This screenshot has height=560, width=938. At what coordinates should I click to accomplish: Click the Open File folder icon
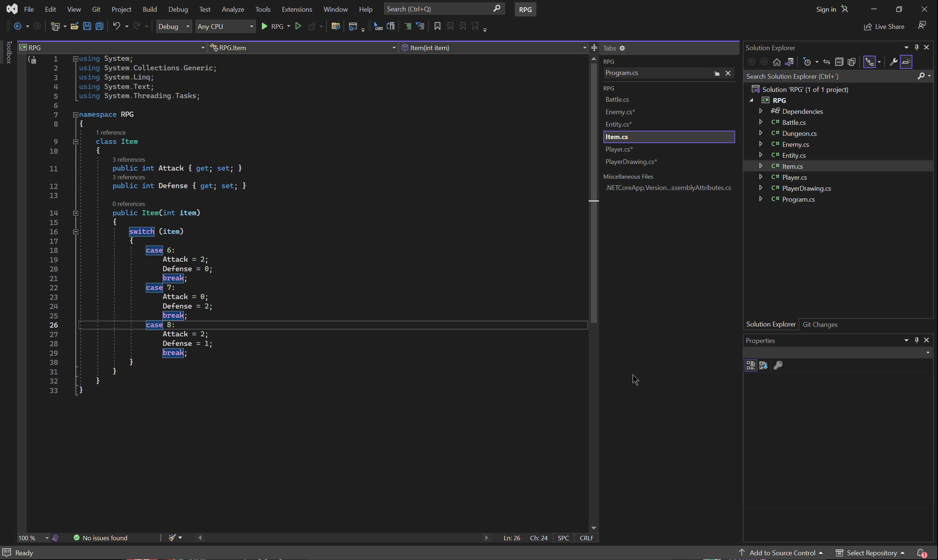click(74, 26)
